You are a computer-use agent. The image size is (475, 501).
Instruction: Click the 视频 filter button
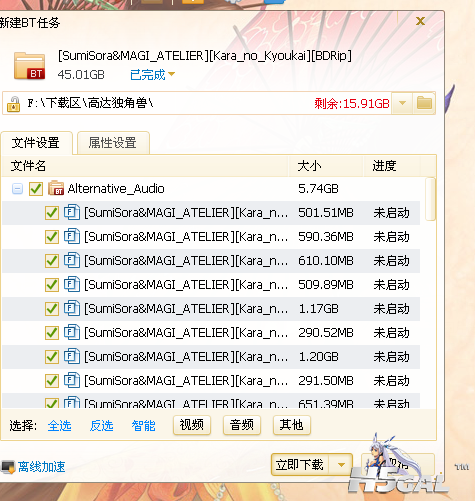point(192,425)
